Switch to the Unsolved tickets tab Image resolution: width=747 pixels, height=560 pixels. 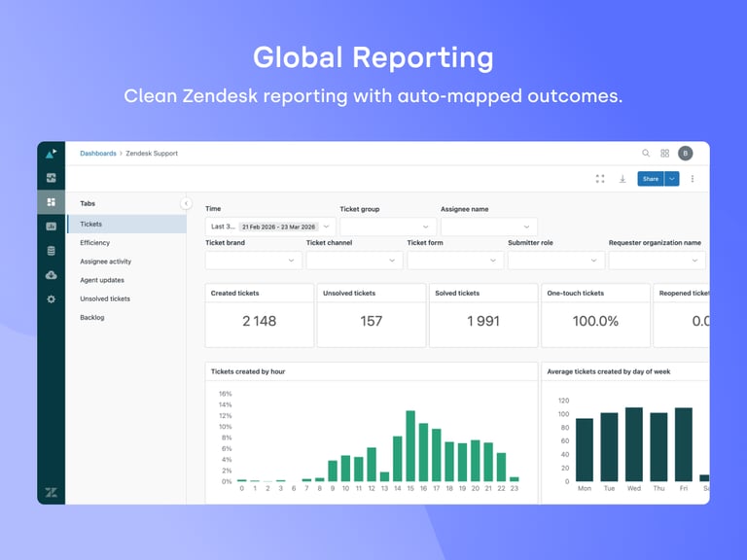105,299
